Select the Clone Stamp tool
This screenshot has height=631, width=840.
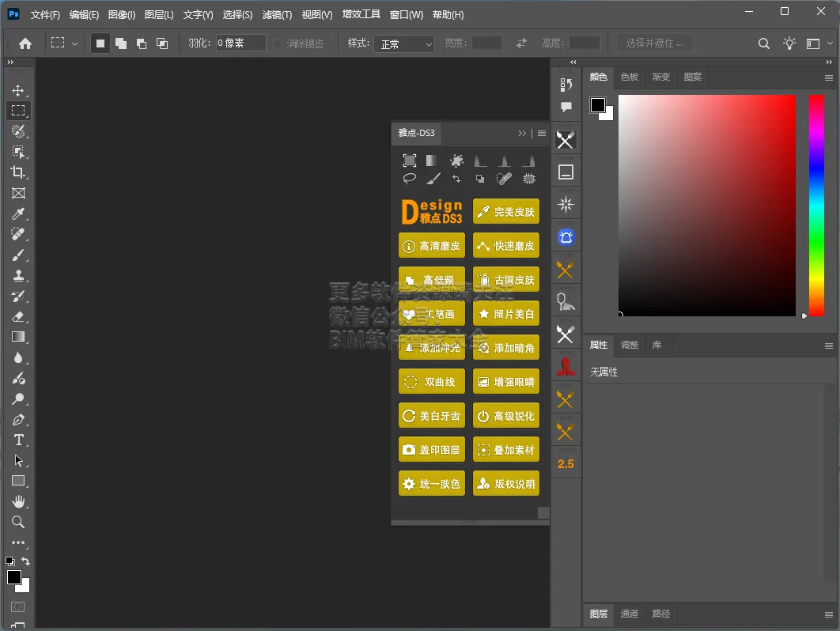tap(18, 275)
